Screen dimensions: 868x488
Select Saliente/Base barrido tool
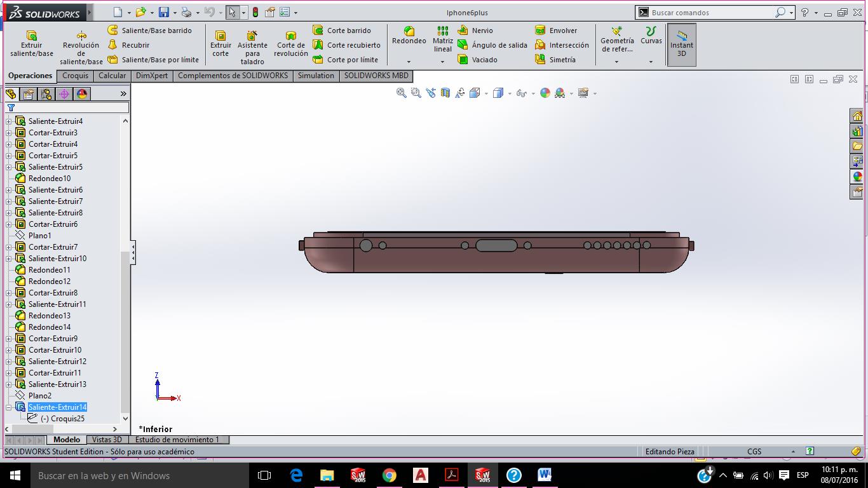pyautogui.click(x=149, y=30)
